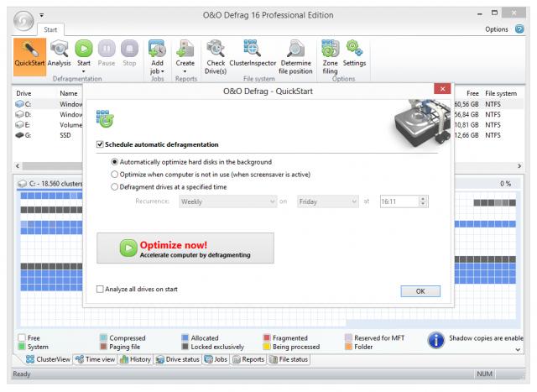Click the Create reports icon
The height and width of the screenshot is (392, 537).
click(x=185, y=49)
